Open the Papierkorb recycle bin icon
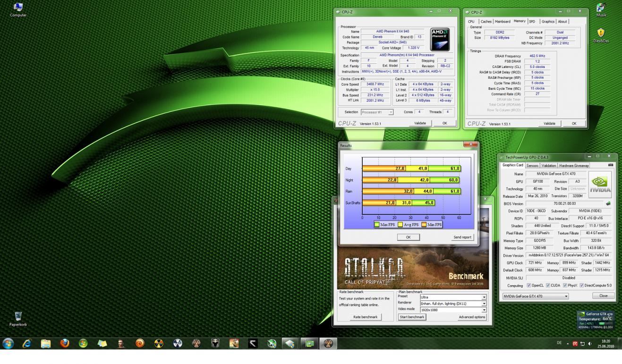Viewport: 622px width, 364px height. pyautogui.click(x=18, y=319)
